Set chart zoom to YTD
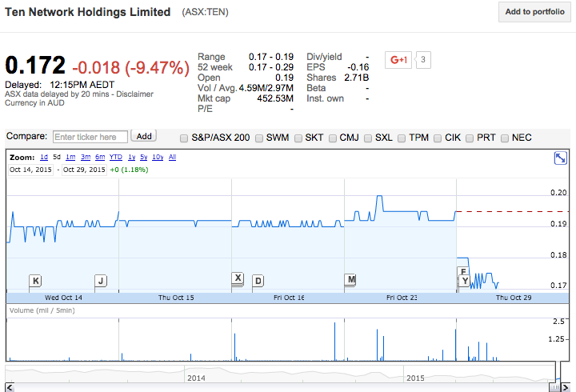Image resolution: width=576 pixels, height=392 pixels. pos(116,157)
